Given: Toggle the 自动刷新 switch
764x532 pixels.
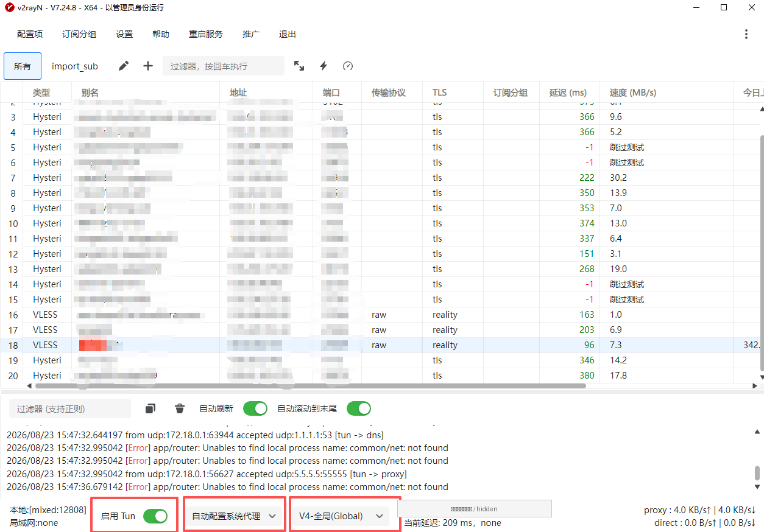Looking at the screenshot, I should (255, 408).
